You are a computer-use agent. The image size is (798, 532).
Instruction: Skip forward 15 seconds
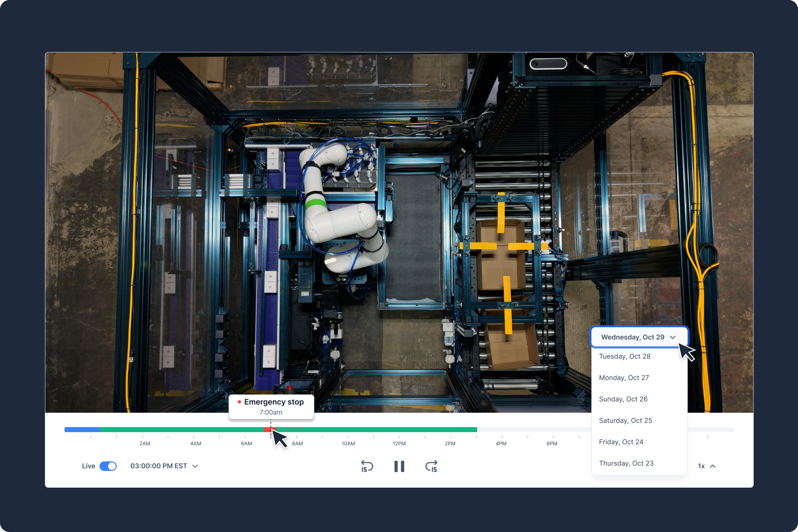(x=431, y=466)
